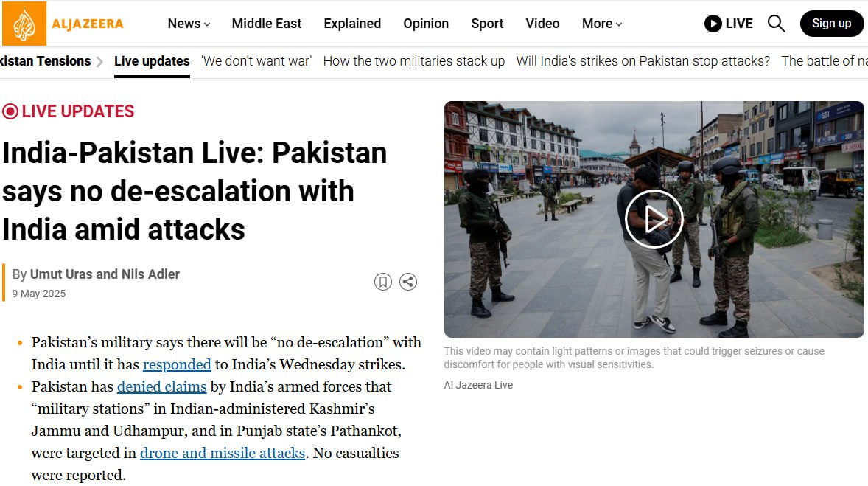
Task: Open the Middle East section
Action: (x=266, y=24)
